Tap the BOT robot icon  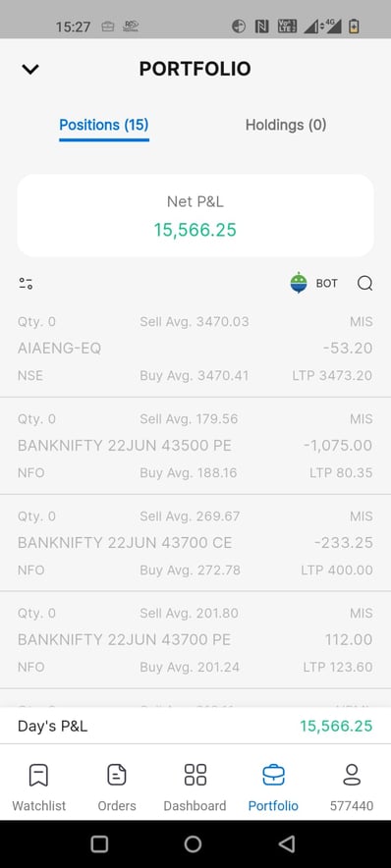tap(299, 283)
